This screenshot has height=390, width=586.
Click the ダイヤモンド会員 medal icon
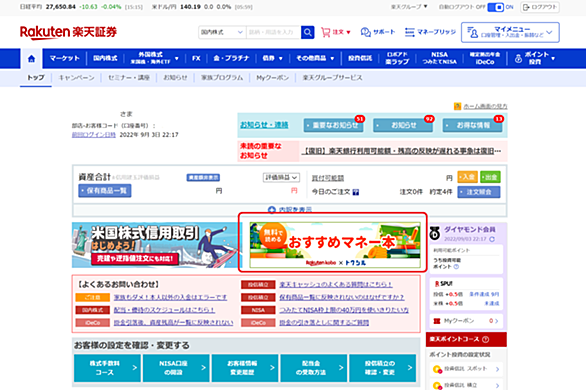coord(435,233)
